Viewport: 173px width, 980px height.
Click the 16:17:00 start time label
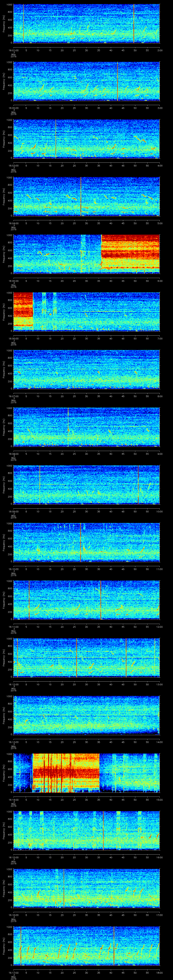tap(13, 972)
